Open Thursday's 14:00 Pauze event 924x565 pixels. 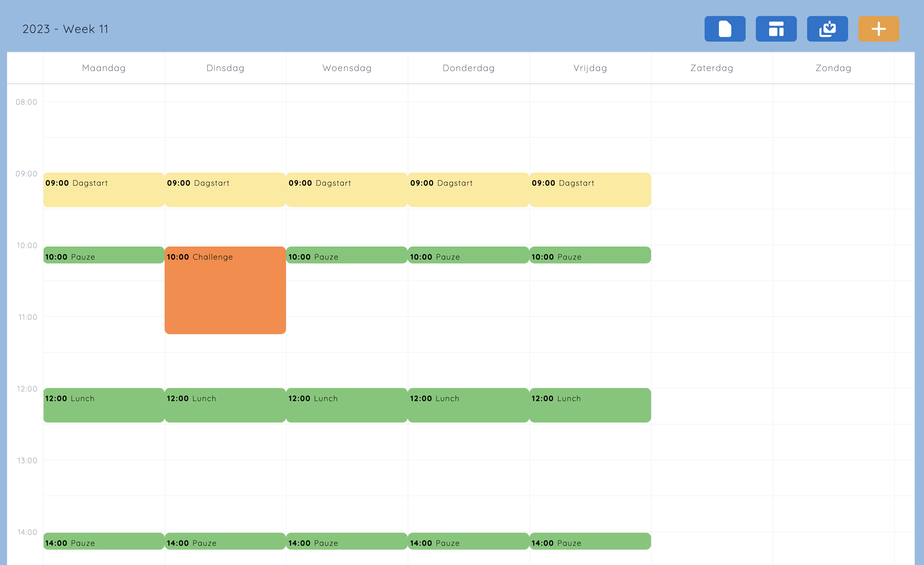(468, 541)
